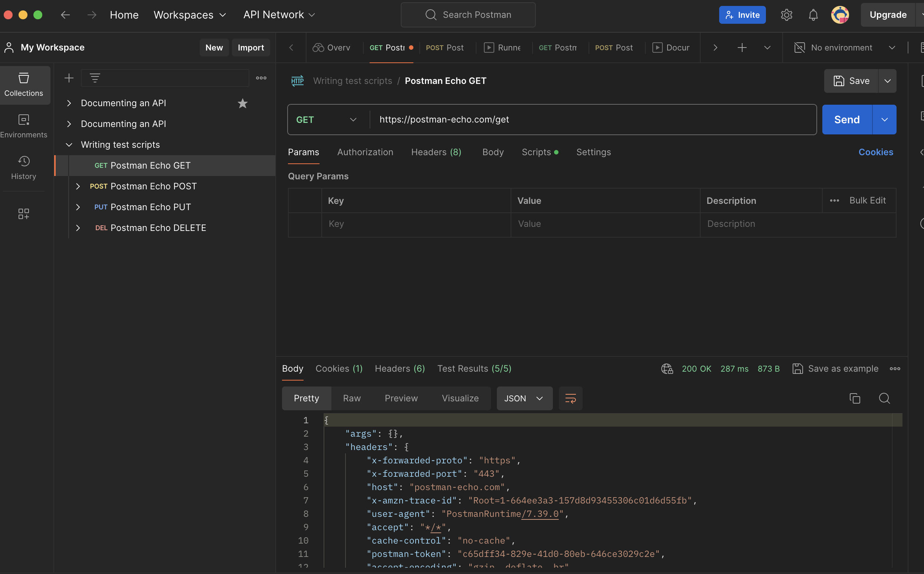Click the Cookies link
This screenshot has height=574, width=924.
(x=875, y=152)
